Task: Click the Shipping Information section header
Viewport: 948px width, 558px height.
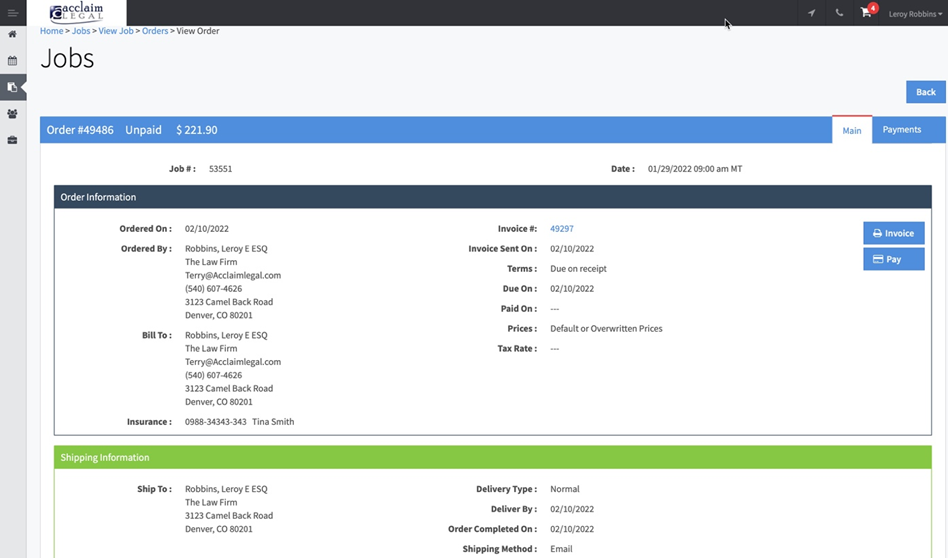Action: (493, 457)
